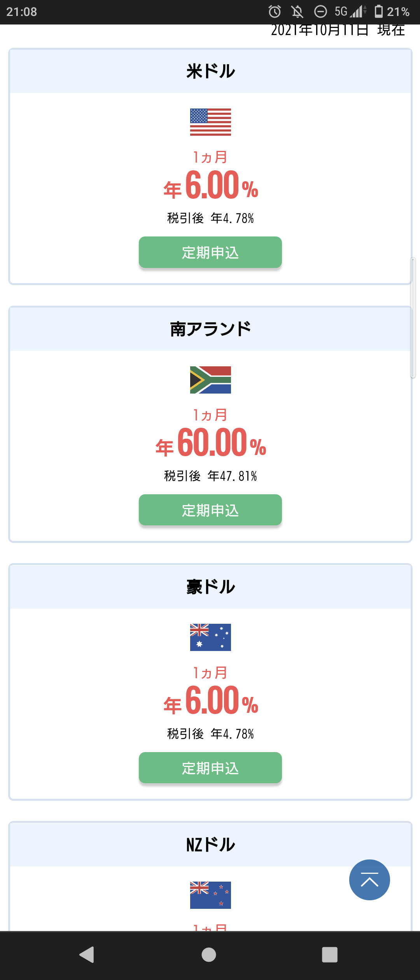Apply for 南アランド term deposit
420x980 pixels.
point(210,510)
